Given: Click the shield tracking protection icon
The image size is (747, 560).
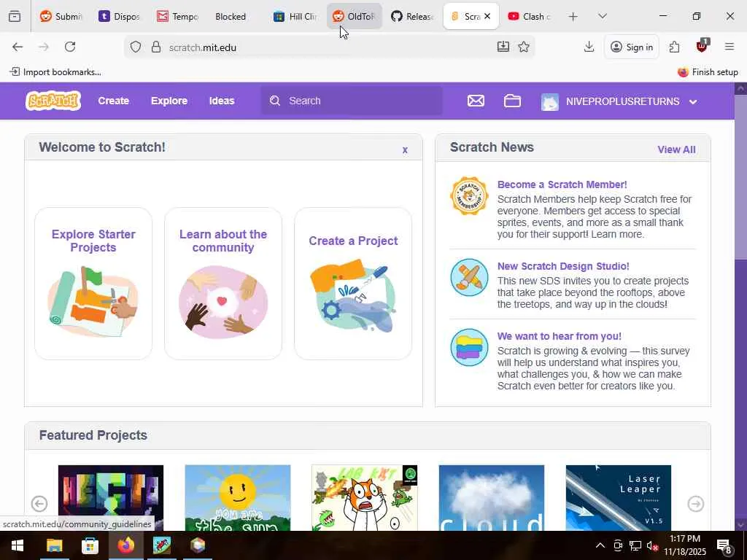Looking at the screenshot, I should (136, 47).
